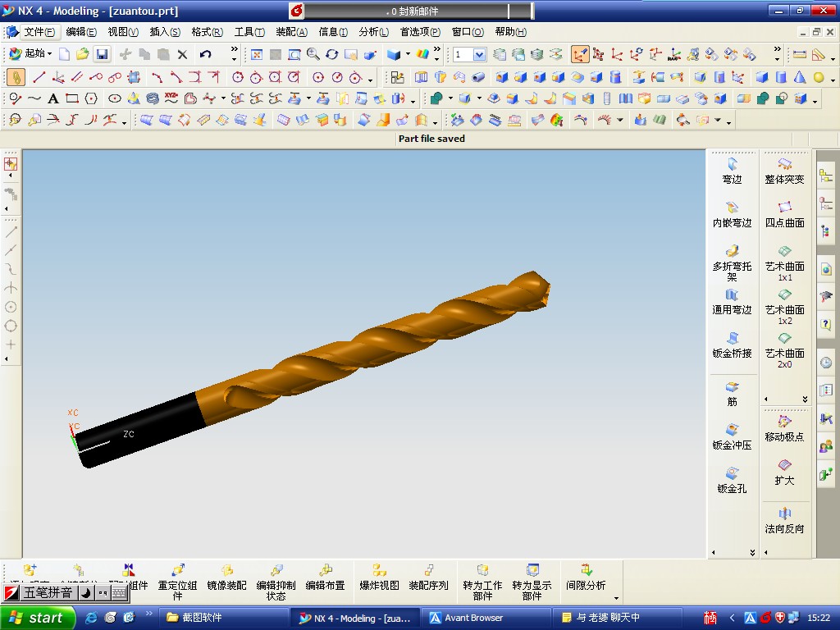Viewport: 840px width, 630px height.
Task: Open the 插入 Insert menu
Action: [165, 32]
